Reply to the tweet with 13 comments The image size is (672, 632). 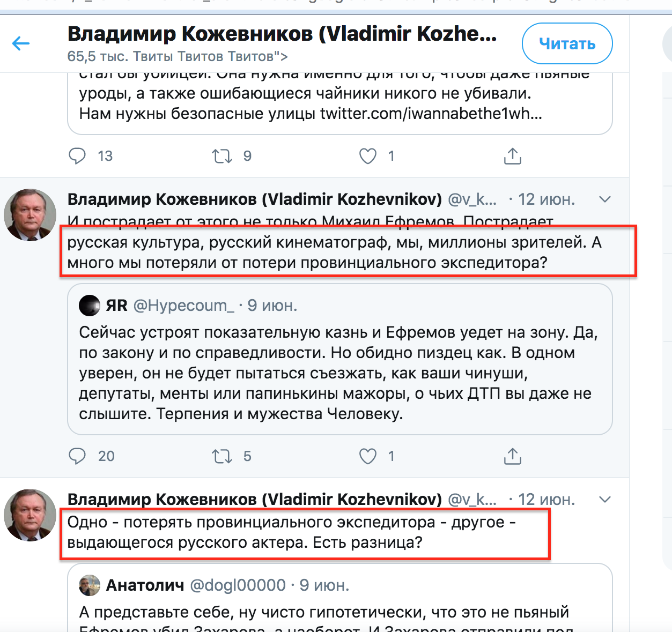(77, 156)
